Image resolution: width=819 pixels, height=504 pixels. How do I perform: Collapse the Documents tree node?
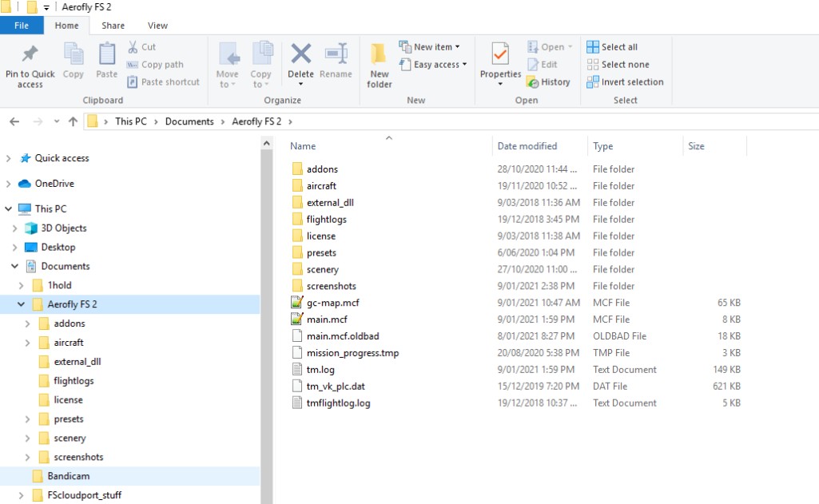coord(14,266)
